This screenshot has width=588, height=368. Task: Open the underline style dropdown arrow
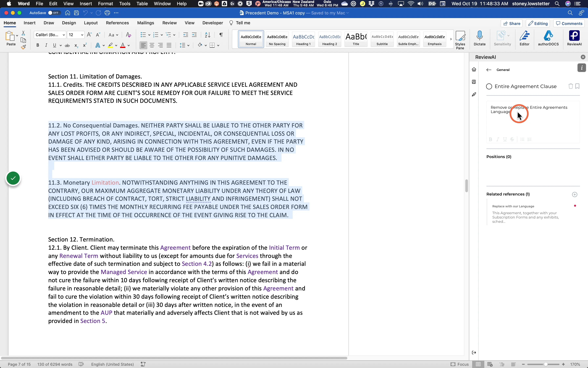(61, 46)
